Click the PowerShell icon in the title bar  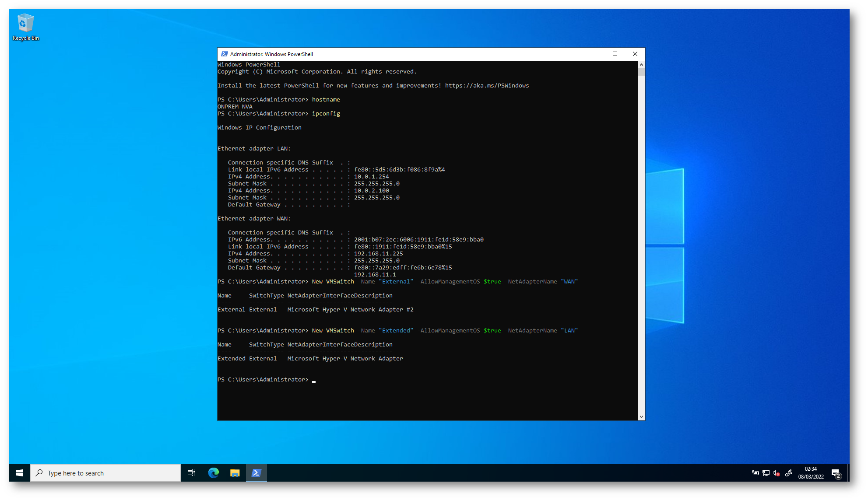pos(224,54)
